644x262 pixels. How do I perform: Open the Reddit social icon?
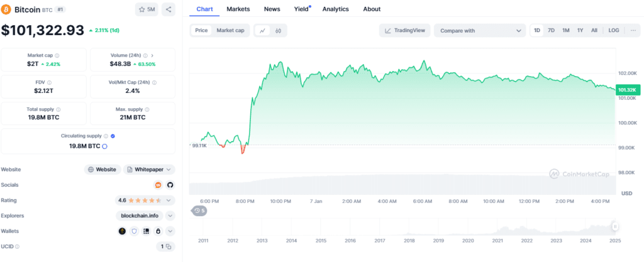coord(158,185)
